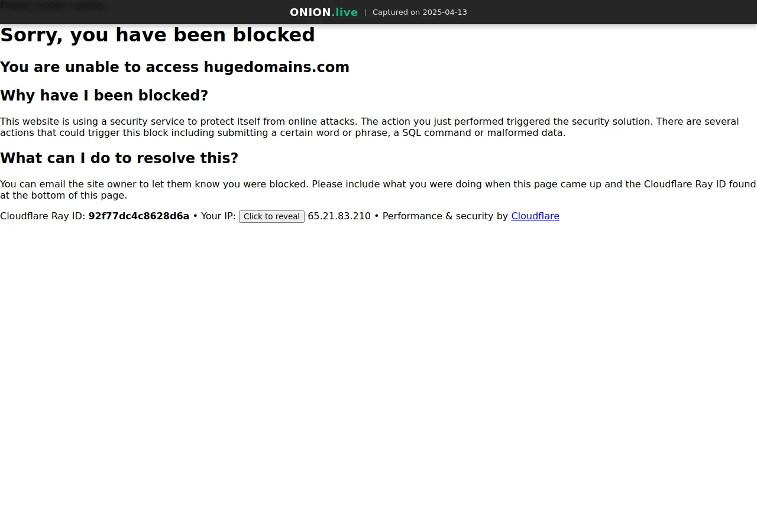Click the ONION.live logo in header
The height and width of the screenshot is (532, 757).
[x=323, y=12]
